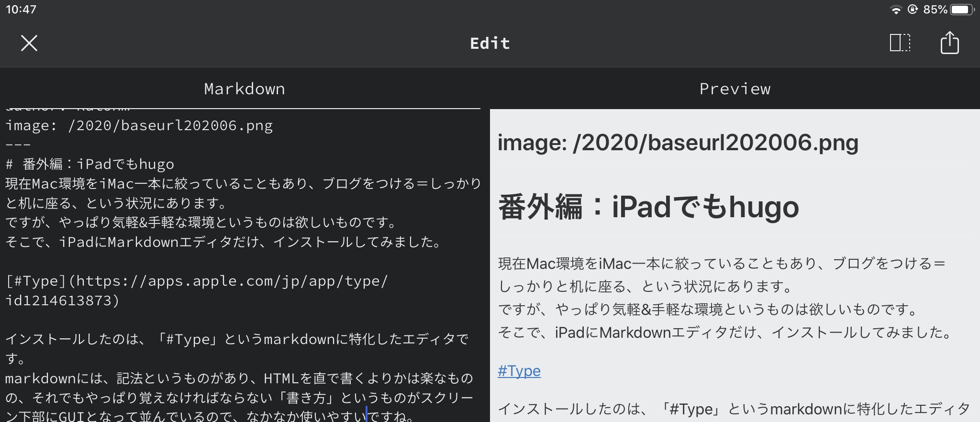Tap the rotation lock status icon
The width and height of the screenshot is (980, 422).
click(x=913, y=10)
